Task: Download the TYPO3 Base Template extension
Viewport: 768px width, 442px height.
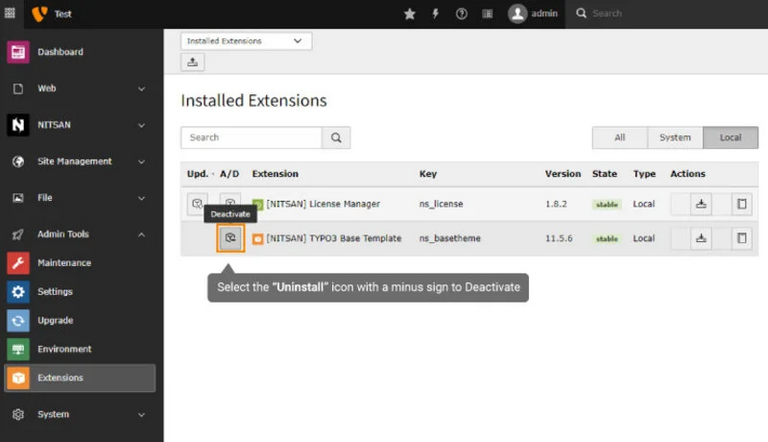Action: 702,238
